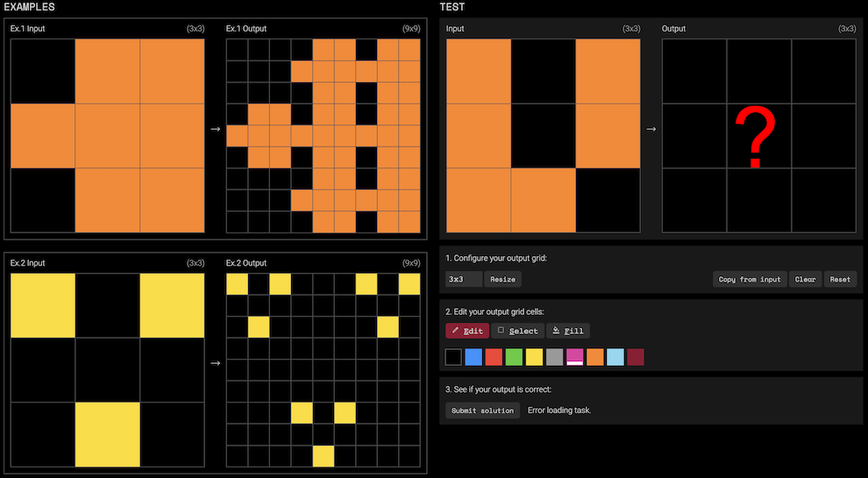Pick the blue color swatch
This screenshot has width=868, height=478.
[473, 357]
